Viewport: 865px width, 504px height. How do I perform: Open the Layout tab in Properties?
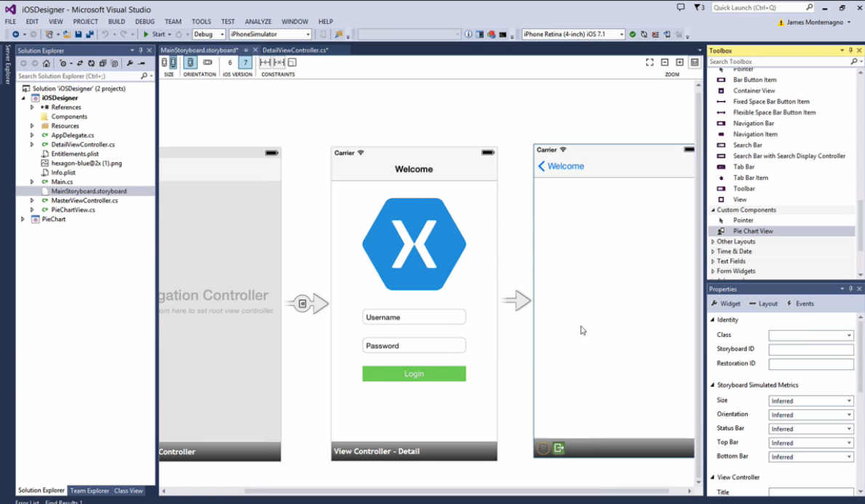point(763,304)
